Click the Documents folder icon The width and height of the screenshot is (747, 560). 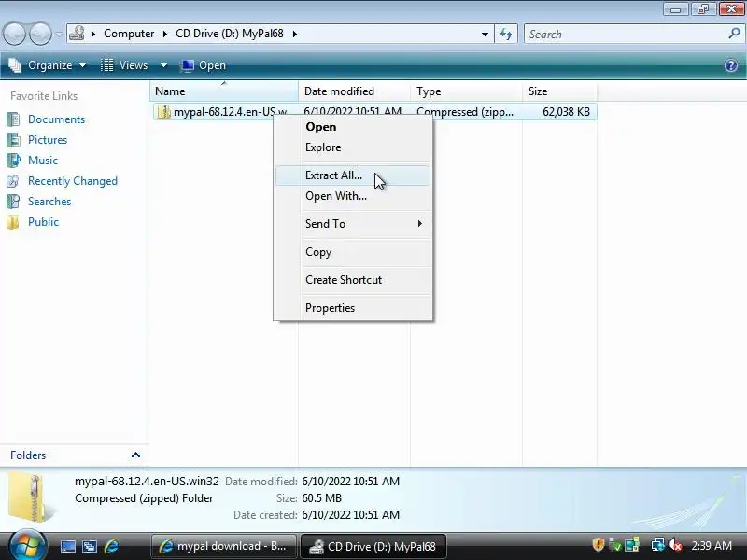(x=13, y=119)
